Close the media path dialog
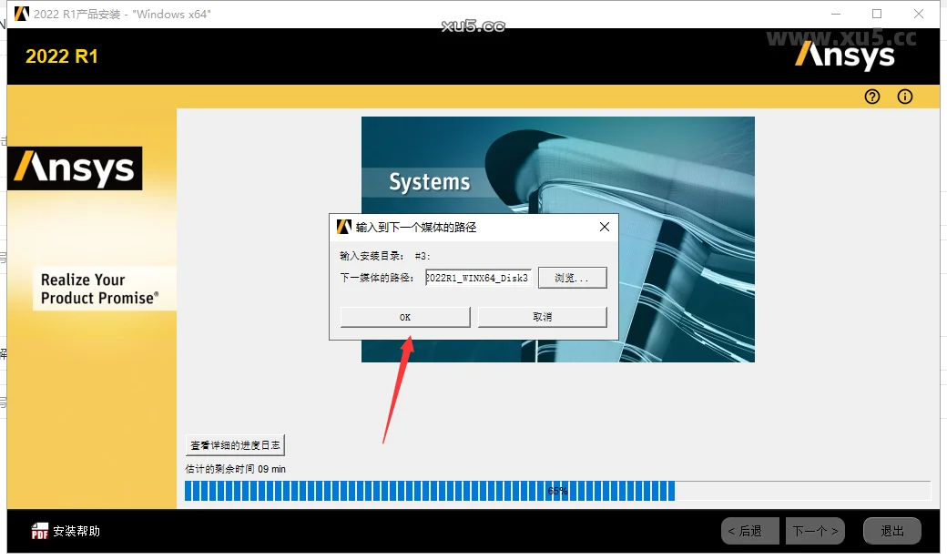 coord(604,226)
